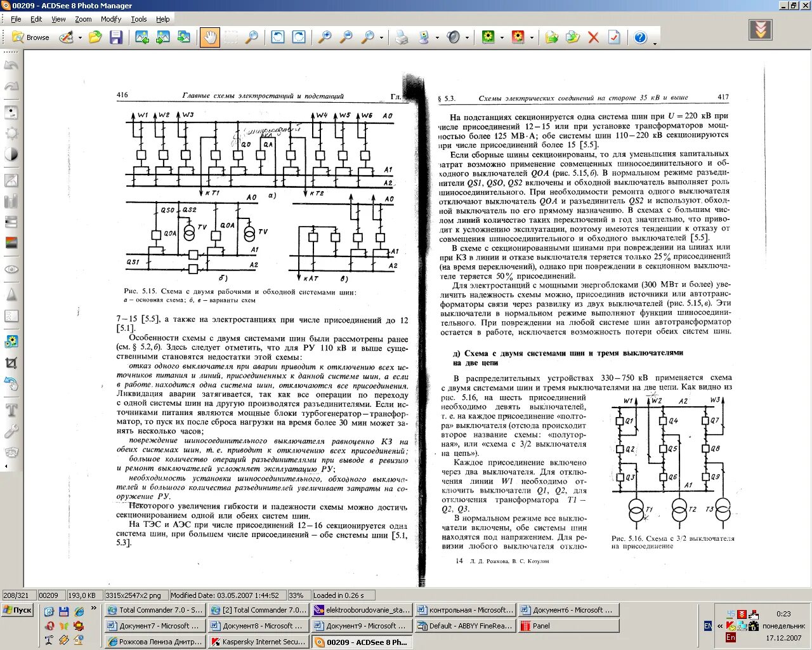The image size is (812, 650).
Task: Open the File menu
Action: (16, 19)
